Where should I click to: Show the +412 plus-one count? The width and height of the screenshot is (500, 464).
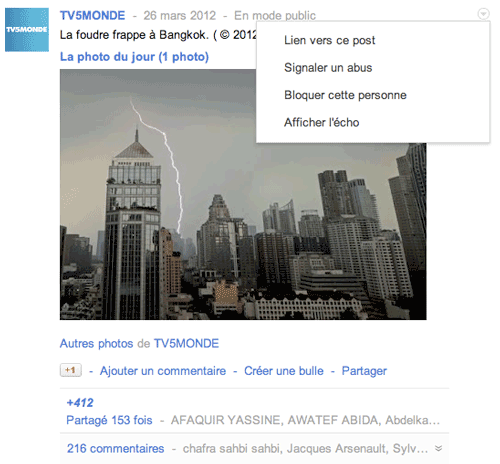pos(80,403)
